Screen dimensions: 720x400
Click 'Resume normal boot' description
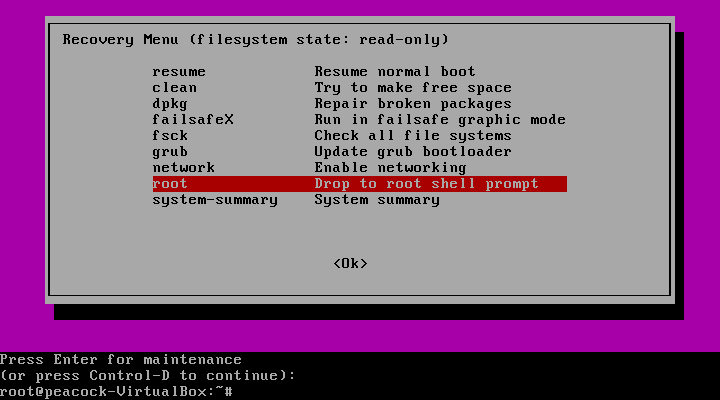pyautogui.click(x=395, y=72)
